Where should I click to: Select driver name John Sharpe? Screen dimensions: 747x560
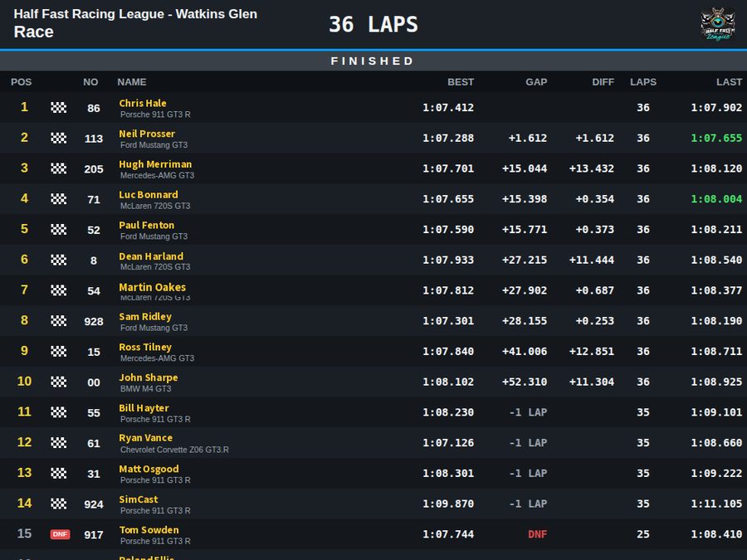(x=149, y=377)
